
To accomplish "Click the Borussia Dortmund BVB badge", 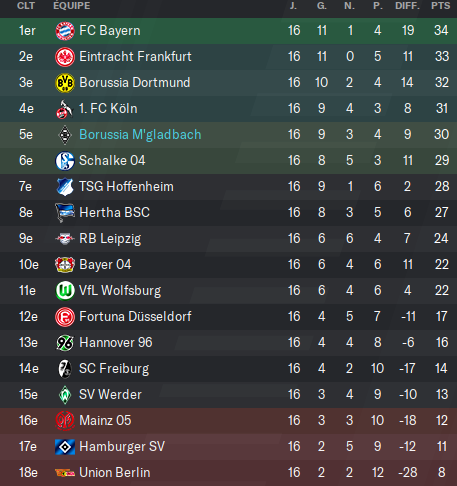I will (x=65, y=83).
